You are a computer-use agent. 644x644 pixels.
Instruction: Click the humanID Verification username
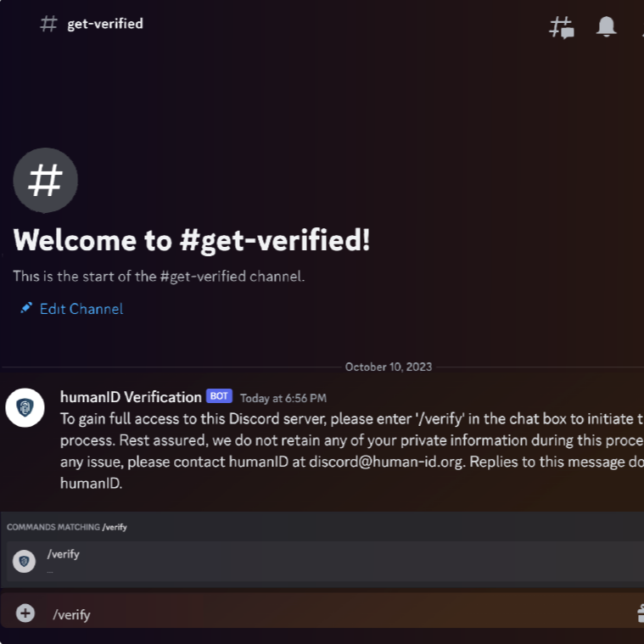pos(131,397)
